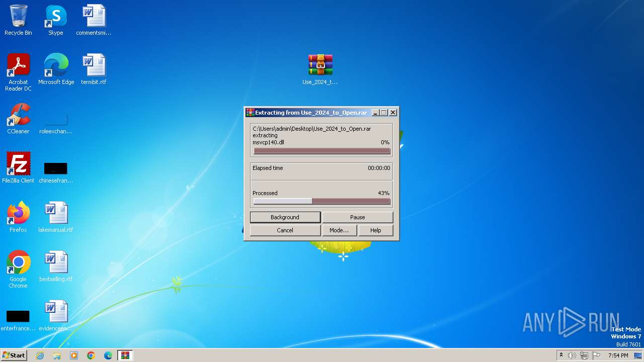Image resolution: width=644 pixels, height=362 pixels.
Task: Launch Skype from the desktop
Action: coord(56,20)
